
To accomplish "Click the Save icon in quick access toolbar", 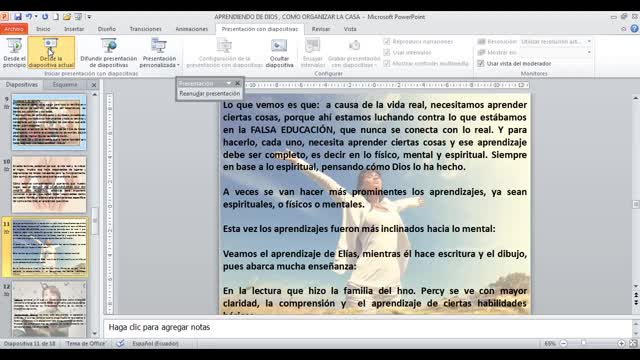I will (x=18, y=17).
